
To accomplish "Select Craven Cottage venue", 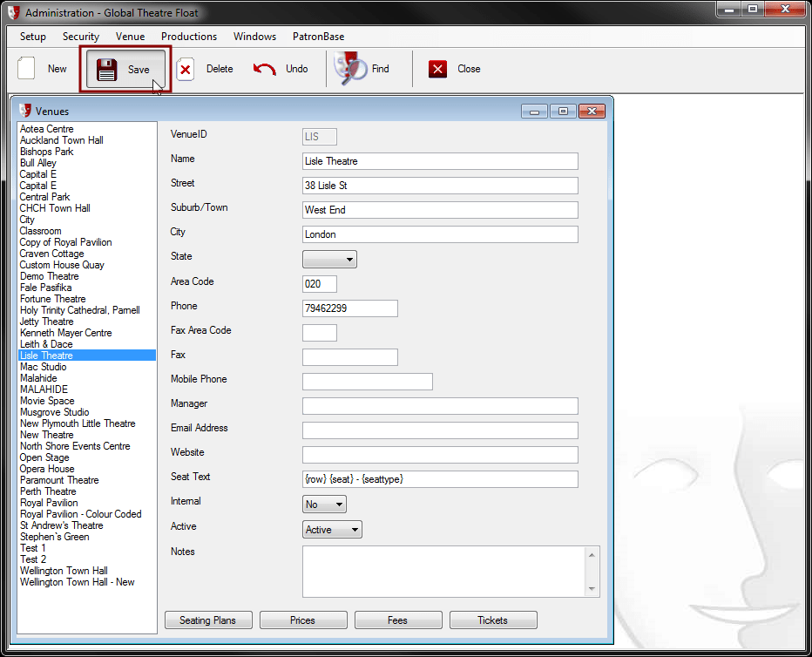I will click(51, 254).
